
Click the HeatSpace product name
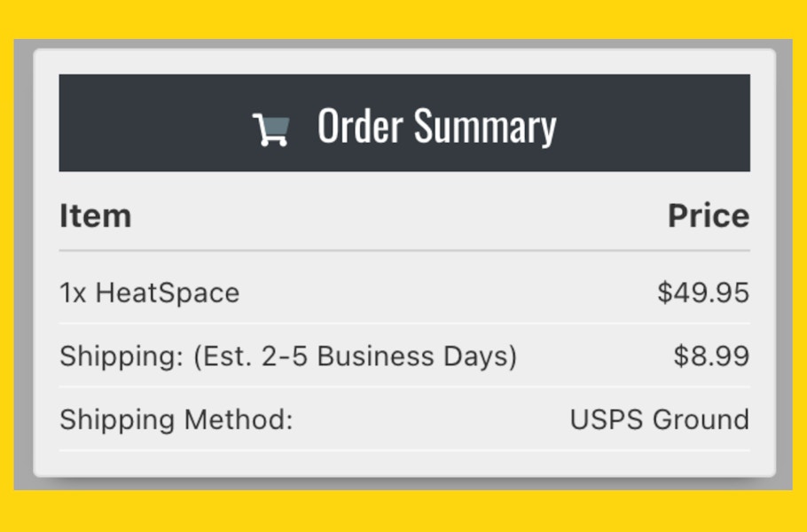click(168, 293)
